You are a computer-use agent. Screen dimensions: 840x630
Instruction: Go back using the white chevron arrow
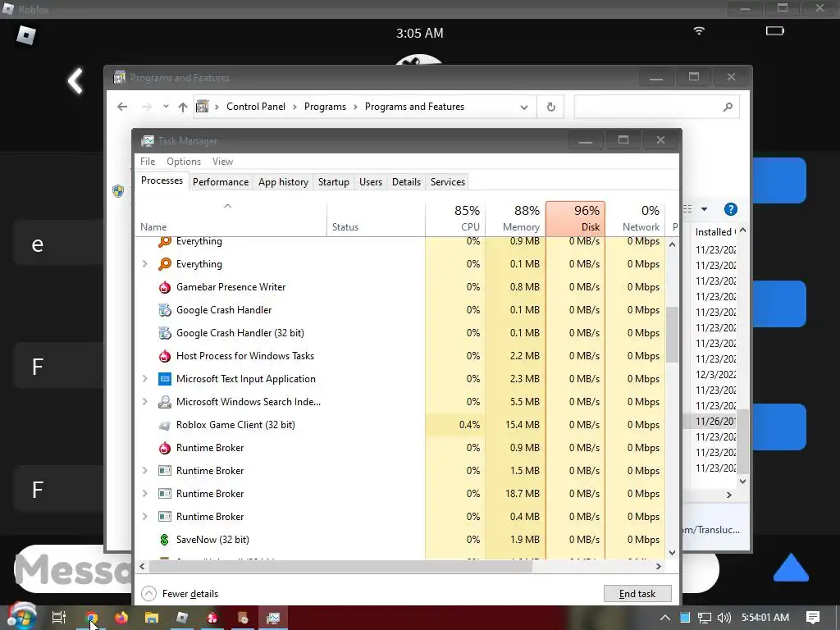(x=75, y=81)
